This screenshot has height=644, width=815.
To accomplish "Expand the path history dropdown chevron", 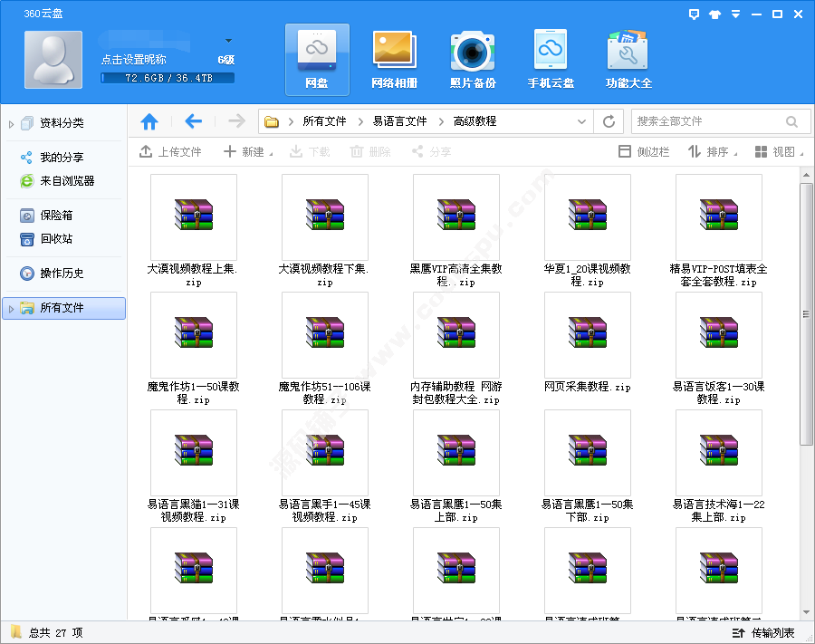I will coord(581,121).
